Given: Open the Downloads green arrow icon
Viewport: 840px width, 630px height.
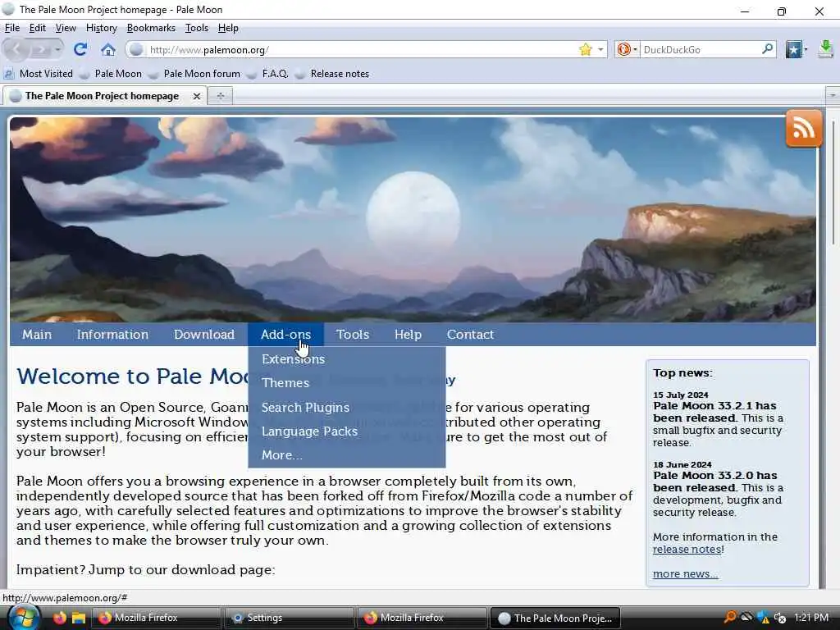Looking at the screenshot, I should [x=825, y=49].
